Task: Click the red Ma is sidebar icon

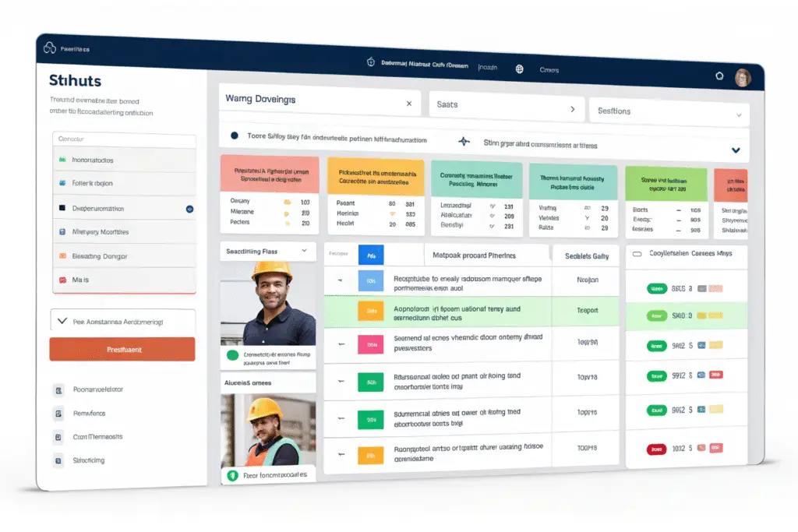Action: point(62,279)
